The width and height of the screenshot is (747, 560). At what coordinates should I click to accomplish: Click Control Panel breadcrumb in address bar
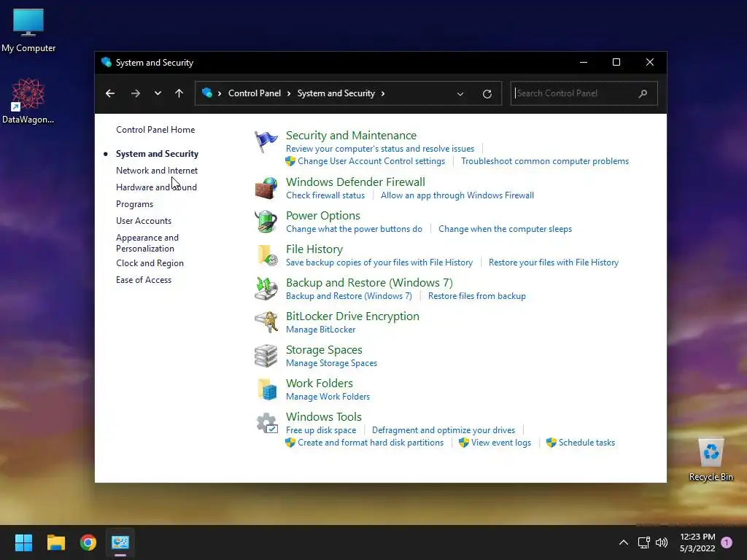click(255, 93)
